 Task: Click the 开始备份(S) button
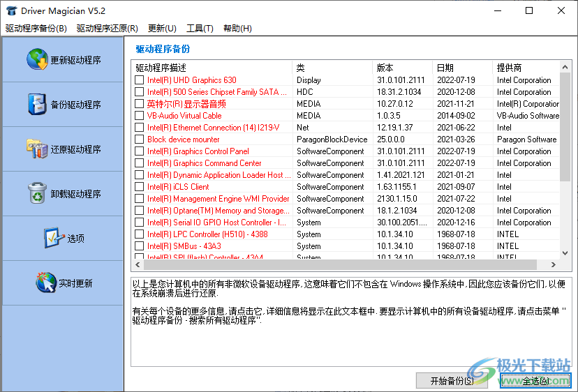[x=452, y=381]
